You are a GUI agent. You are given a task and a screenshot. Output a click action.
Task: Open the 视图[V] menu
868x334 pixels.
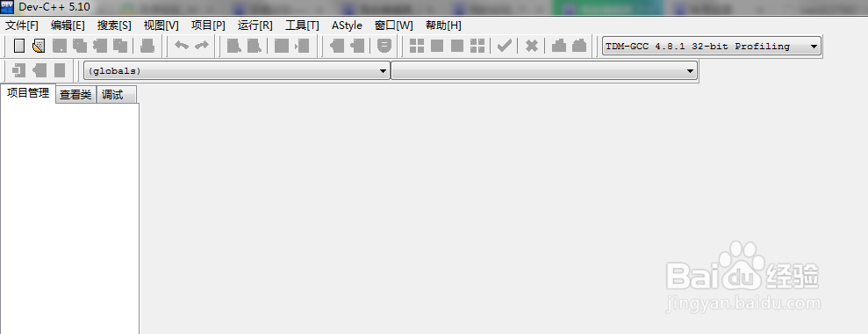161,25
